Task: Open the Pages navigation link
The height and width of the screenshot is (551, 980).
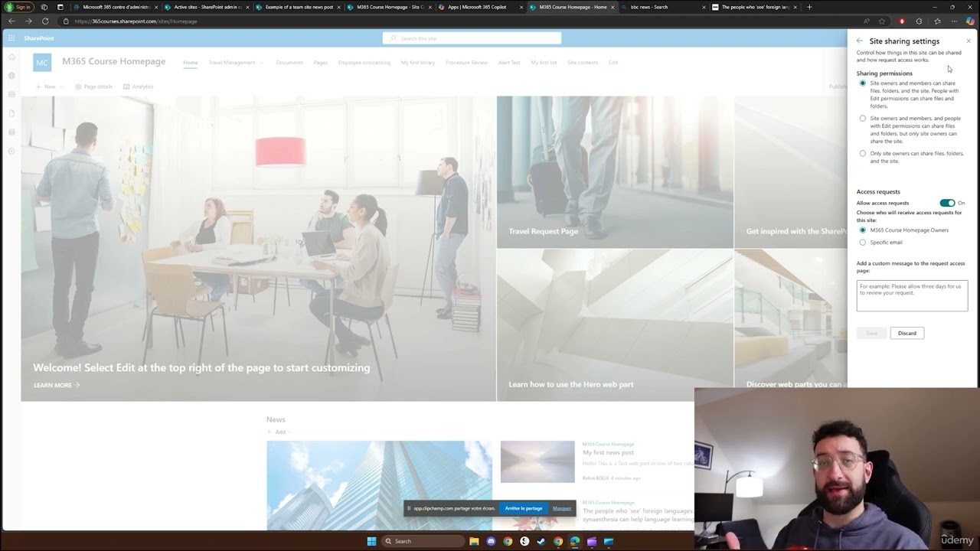Action: tap(321, 63)
